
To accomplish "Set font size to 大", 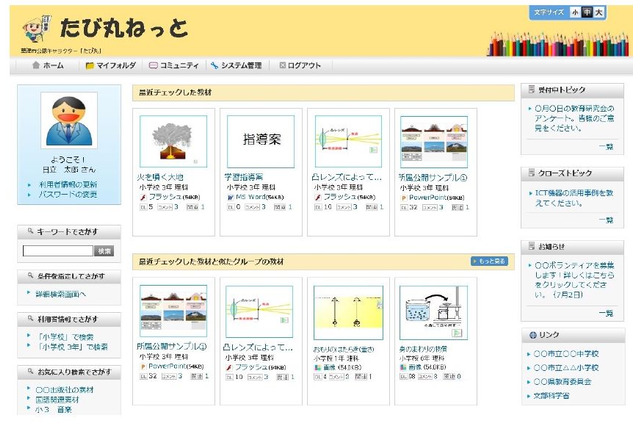I will point(598,12).
